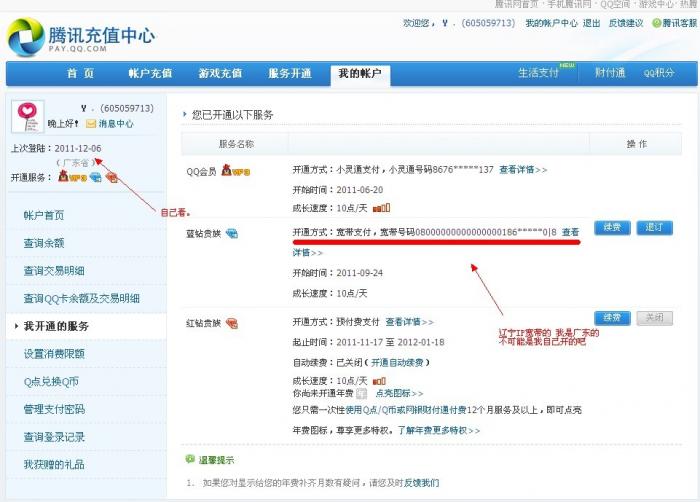Click the red diamond icon beside 红钻贵族
The height and width of the screenshot is (502, 700).
click(x=232, y=323)
